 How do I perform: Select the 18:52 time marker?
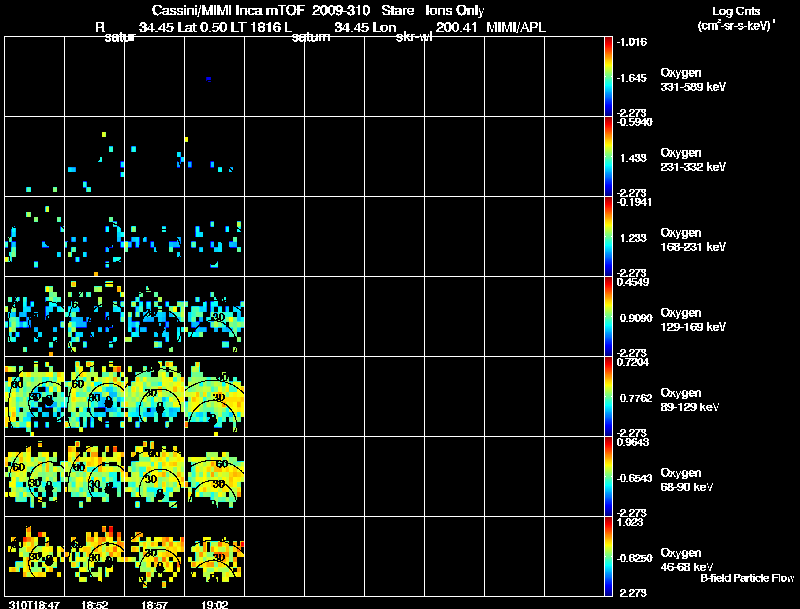pyautogui.click(x=94, y=605)
